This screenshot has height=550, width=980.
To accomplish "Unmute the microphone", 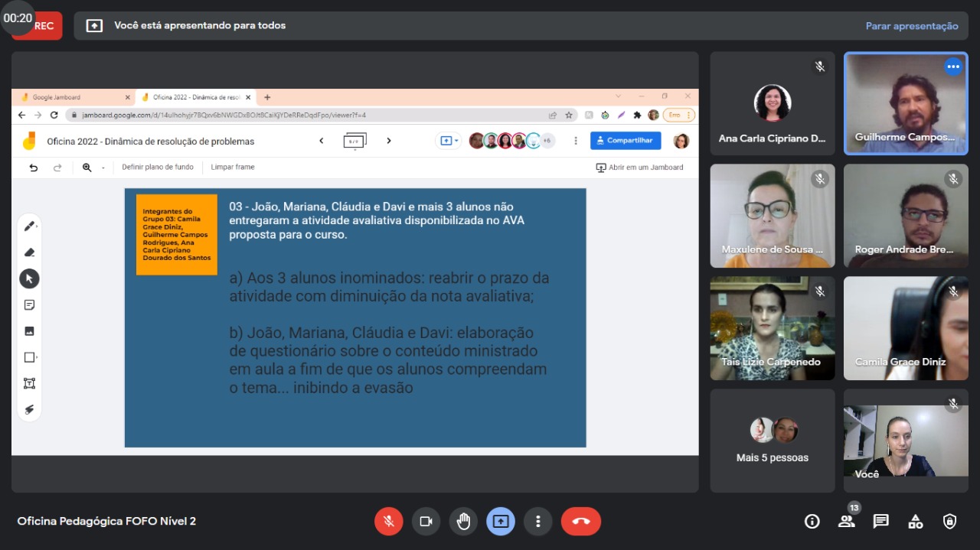I will click(x=389, y=521).
